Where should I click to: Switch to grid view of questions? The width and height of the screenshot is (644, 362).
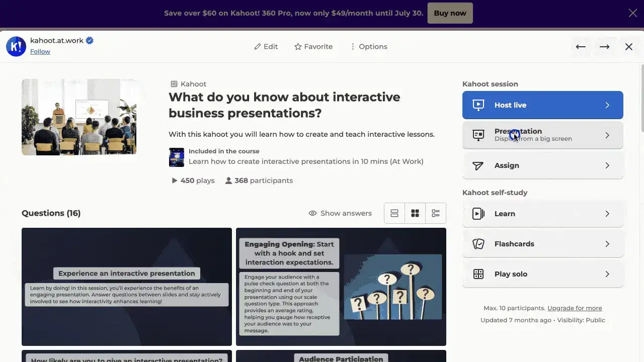tap(415, 213)
